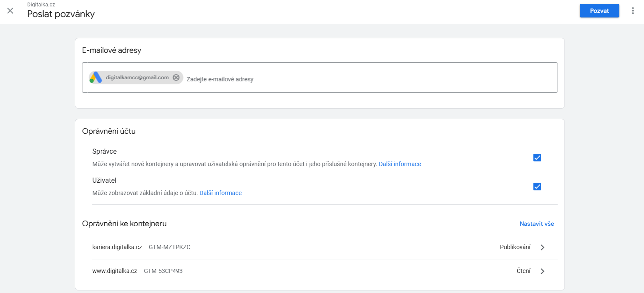Open the three-dot overflow menu

[633, 11]
